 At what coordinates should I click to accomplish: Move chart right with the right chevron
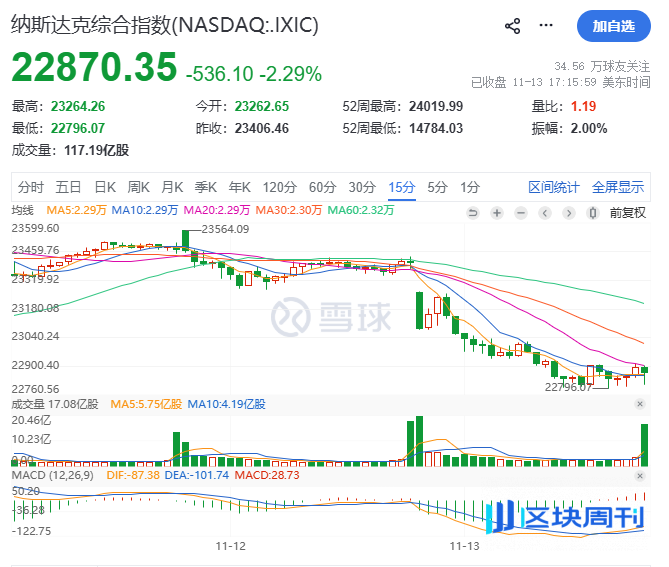(569, 212)
